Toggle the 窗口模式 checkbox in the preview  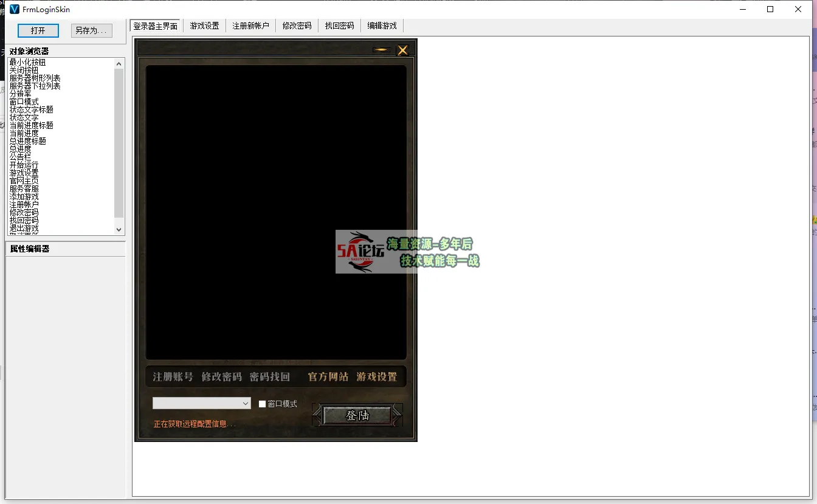[x=262, y=403]
